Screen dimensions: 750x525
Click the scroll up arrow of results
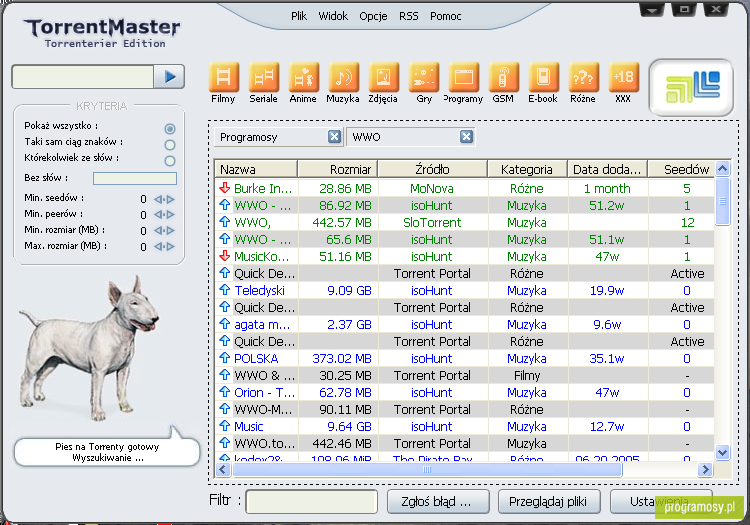722,168
